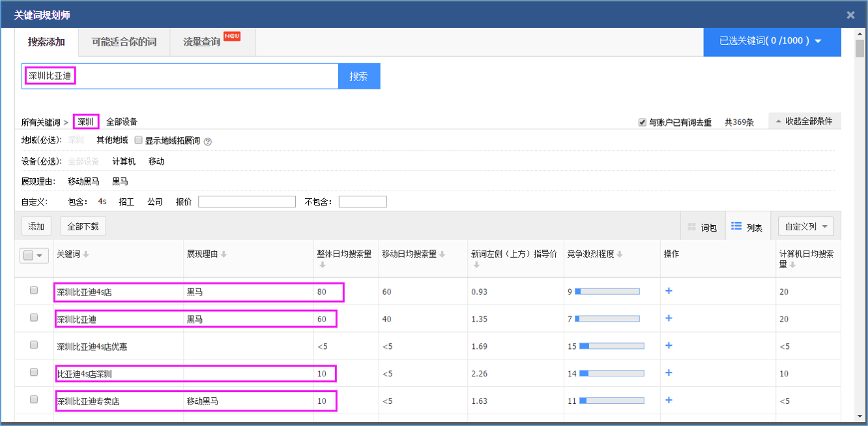The width and height of the screenshot is (868, 426).
Task: Click guide price 2.26
Action: tap(479, 374)
